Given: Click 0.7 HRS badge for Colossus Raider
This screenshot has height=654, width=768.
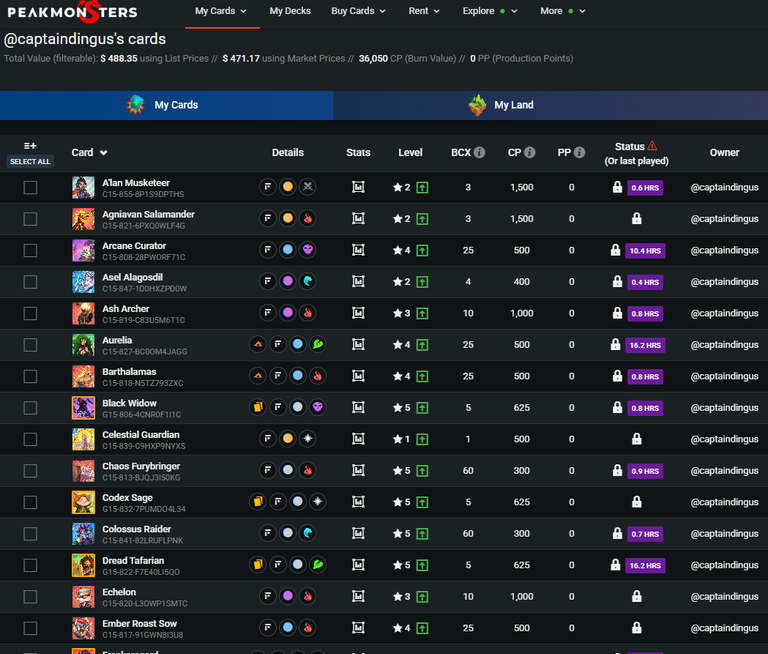Looking at the screenshot, I should 645,534.
